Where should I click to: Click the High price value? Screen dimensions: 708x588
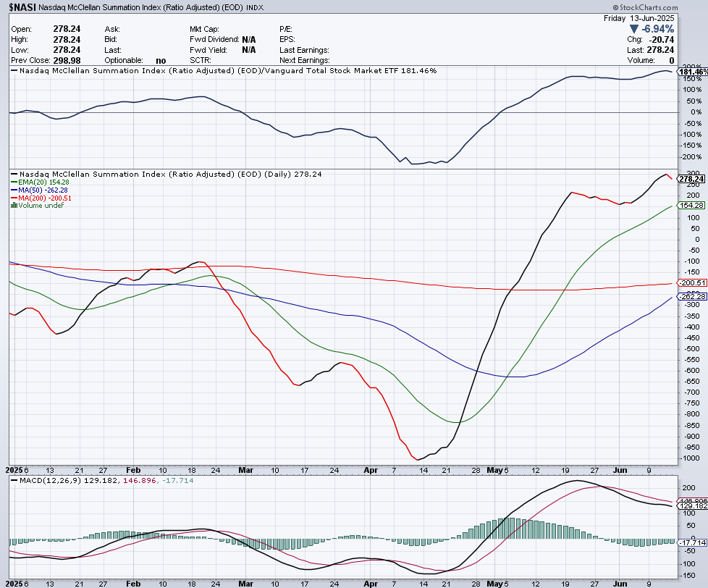[67, 39]
